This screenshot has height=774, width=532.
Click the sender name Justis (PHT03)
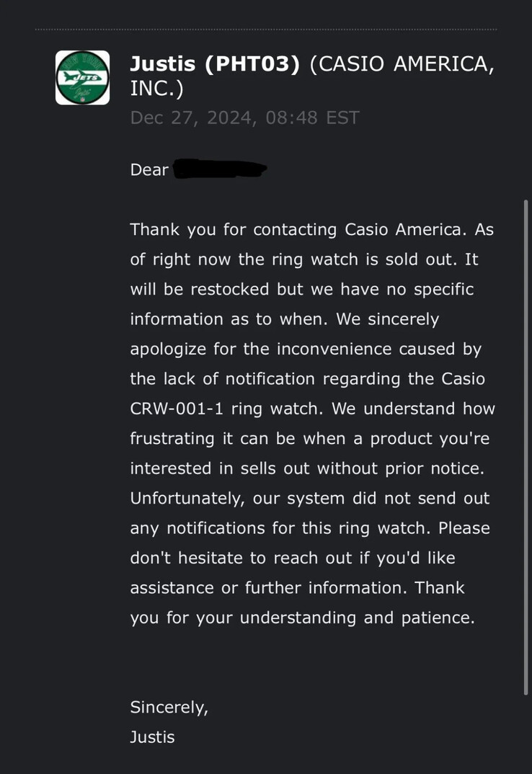click(x=215, y=63)
